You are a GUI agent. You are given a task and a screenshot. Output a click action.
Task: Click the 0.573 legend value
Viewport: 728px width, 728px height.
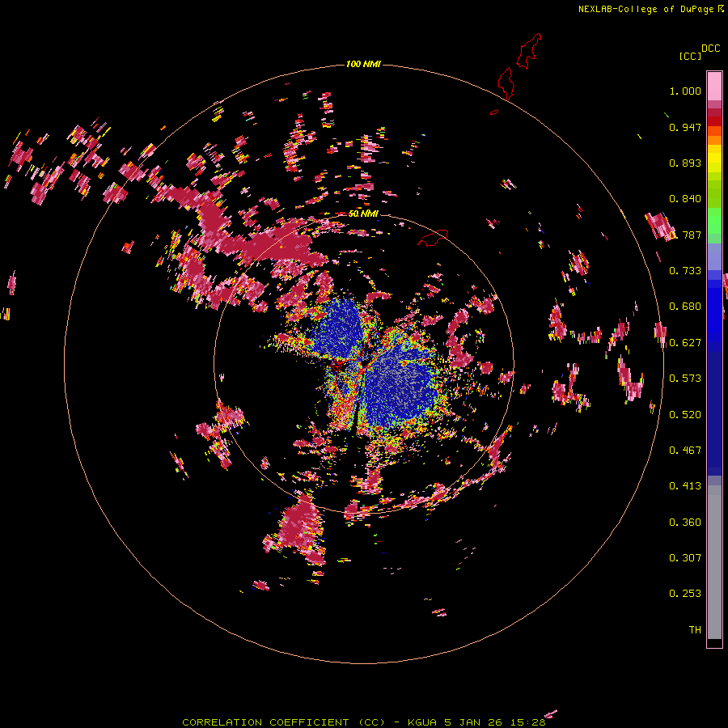685,379
